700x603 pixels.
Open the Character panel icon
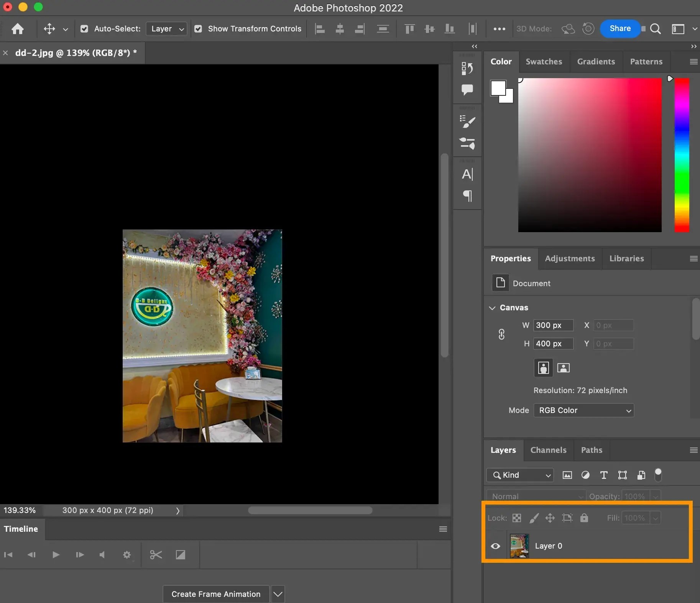pyautogui.click(x=467, y=174)
